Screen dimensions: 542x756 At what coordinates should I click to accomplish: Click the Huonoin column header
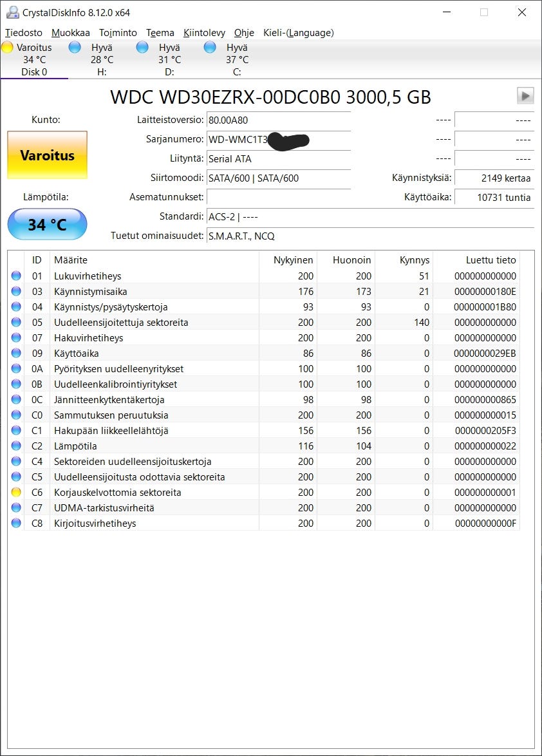346,260
